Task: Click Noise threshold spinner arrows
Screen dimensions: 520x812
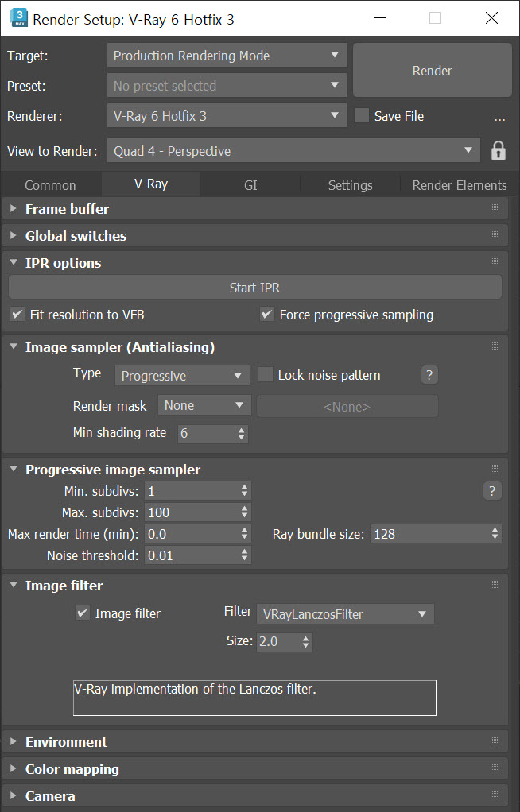Action: [244, 555]
